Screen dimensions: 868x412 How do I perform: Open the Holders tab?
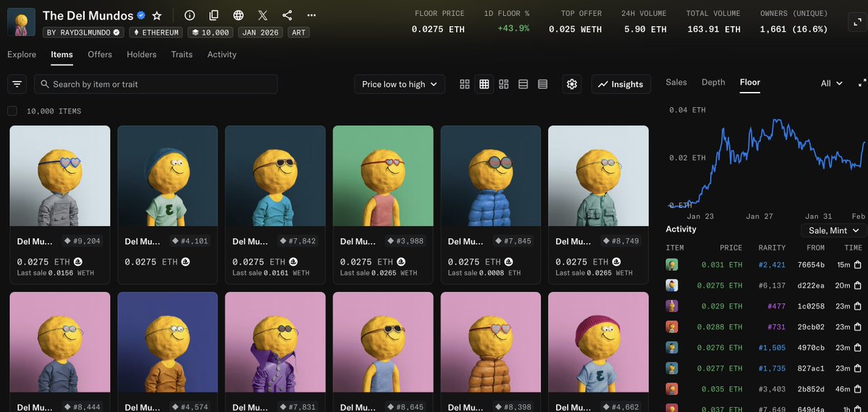coord(142,54)
